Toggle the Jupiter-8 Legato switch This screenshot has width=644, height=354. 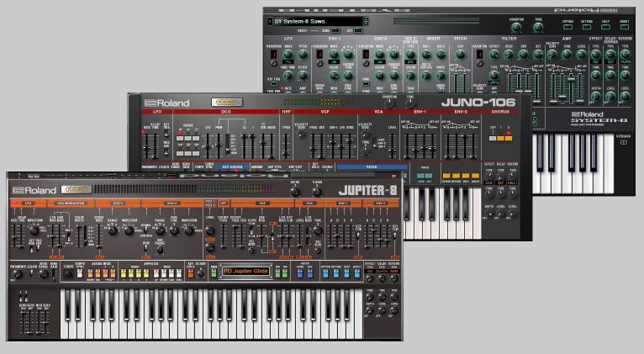click(x=31, y=272)
